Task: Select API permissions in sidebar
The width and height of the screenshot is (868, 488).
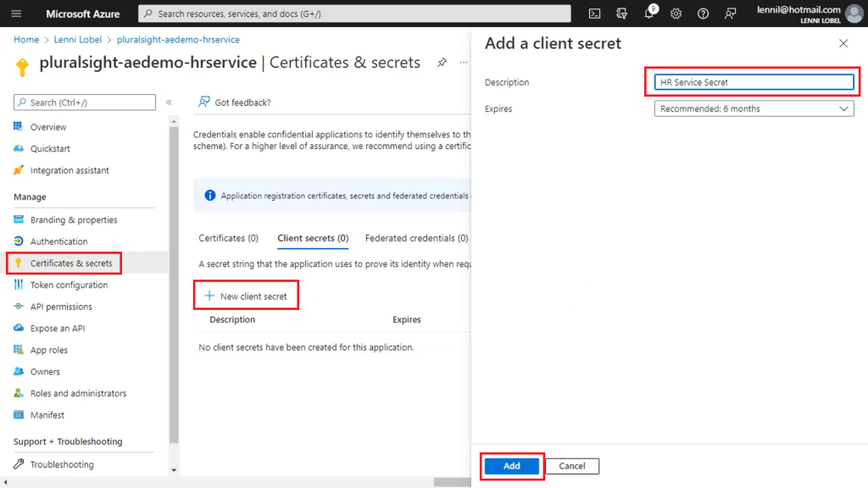Action: point(61,307)
